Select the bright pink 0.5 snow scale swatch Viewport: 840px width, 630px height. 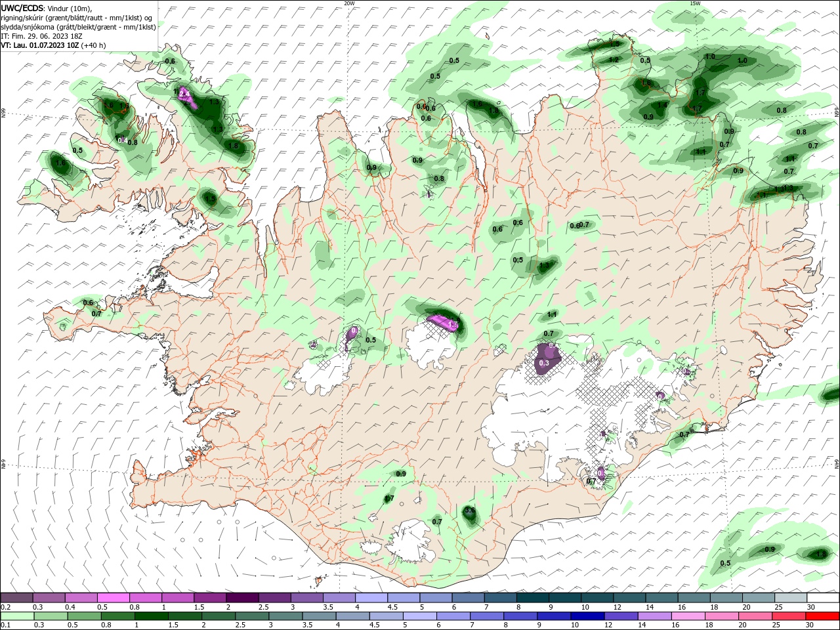coord(114,598)
